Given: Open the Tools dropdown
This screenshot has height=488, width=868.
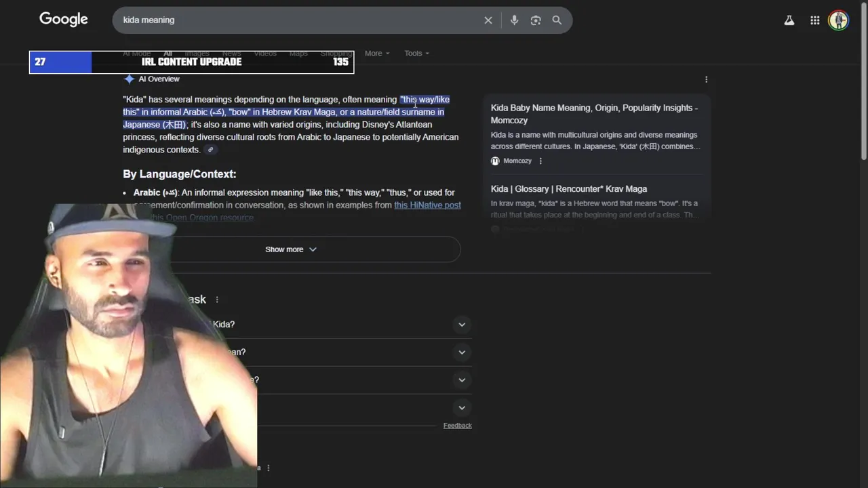Looking at the screenshot, I should click(x=416, y=54).
